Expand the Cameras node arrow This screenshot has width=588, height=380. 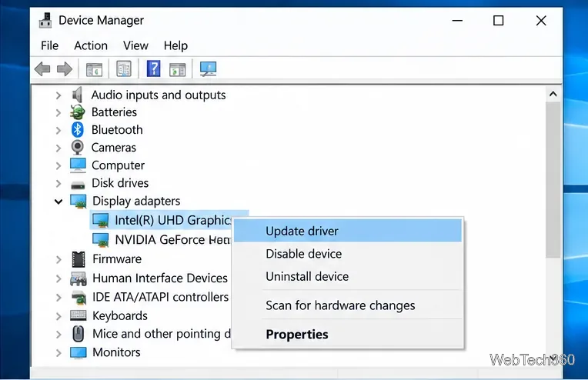click(58, 148)
